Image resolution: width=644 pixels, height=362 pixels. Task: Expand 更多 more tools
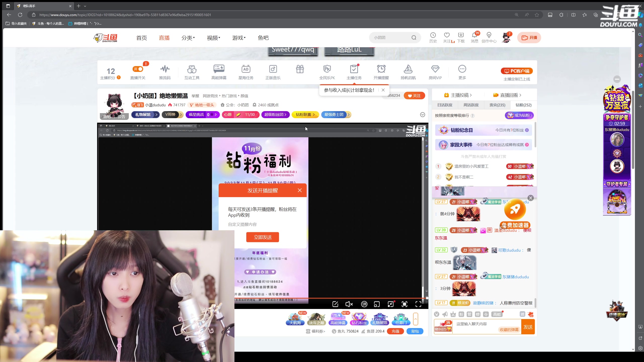[462, 72]
